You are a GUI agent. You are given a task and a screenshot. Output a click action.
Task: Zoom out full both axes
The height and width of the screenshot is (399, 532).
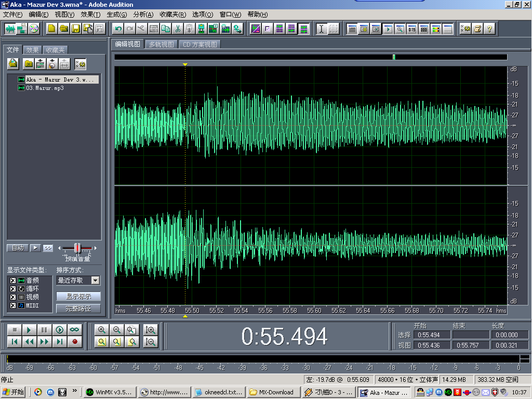[131, 330]
